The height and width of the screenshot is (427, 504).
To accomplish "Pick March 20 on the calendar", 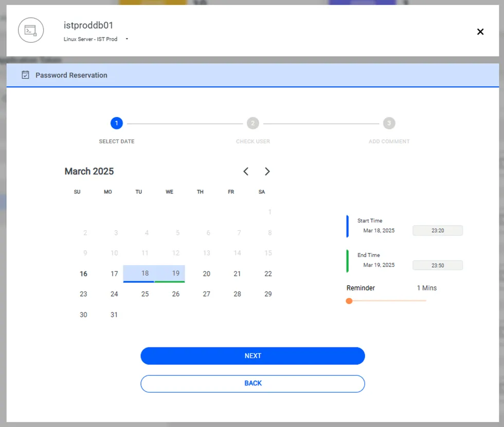I will tap(206, 274).
